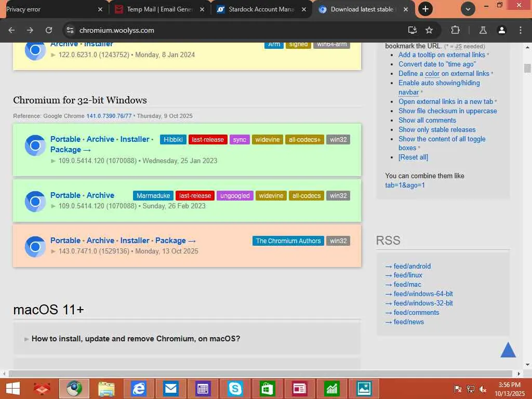The height and width of the screenshot is (399, 532).
Task: Open Installer link in Hibbiki row
Action: tap(135, 139)
